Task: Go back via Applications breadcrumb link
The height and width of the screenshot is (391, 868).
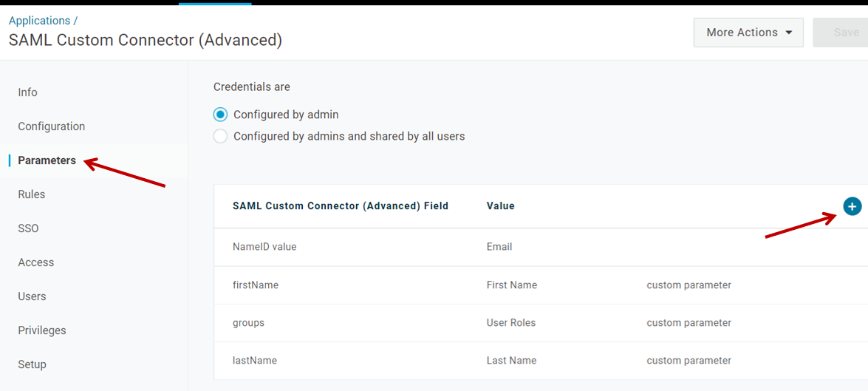Action: (39, 21)
